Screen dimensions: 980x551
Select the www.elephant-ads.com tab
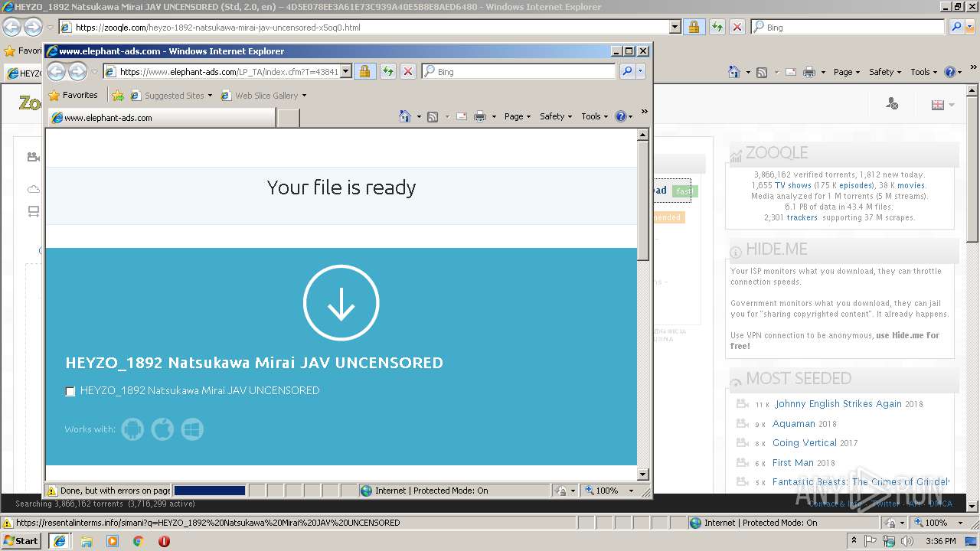coord(161,118)
